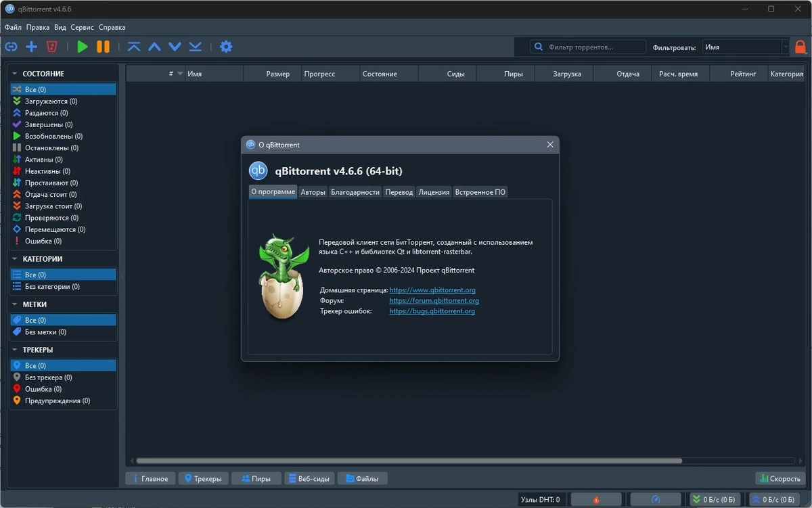812x508 pixels.
Task: Open the forum.qbittorrent.org link
Action: tap(434, 300)
